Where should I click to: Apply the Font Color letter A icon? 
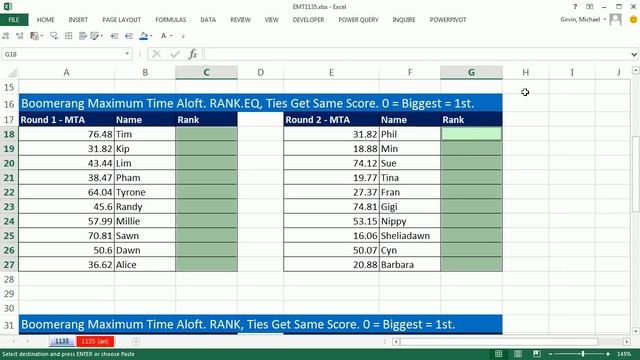[x=163, y=36]
